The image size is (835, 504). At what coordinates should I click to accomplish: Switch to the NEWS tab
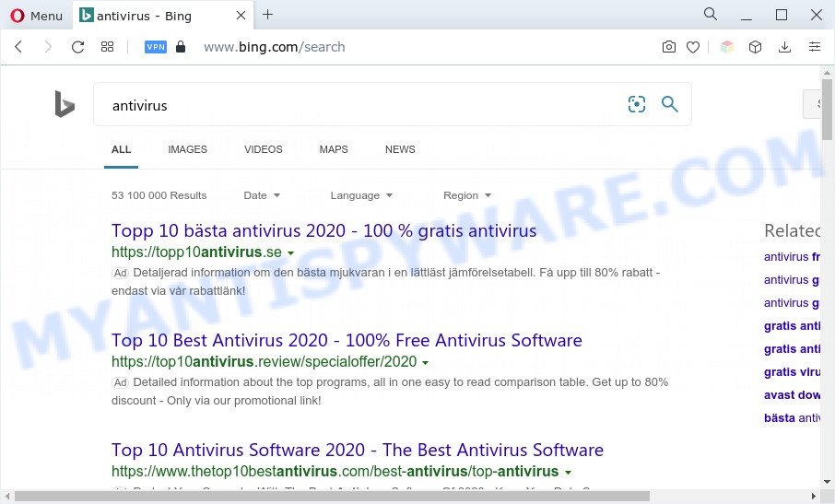pyautogui.click(x=400, y=149)
